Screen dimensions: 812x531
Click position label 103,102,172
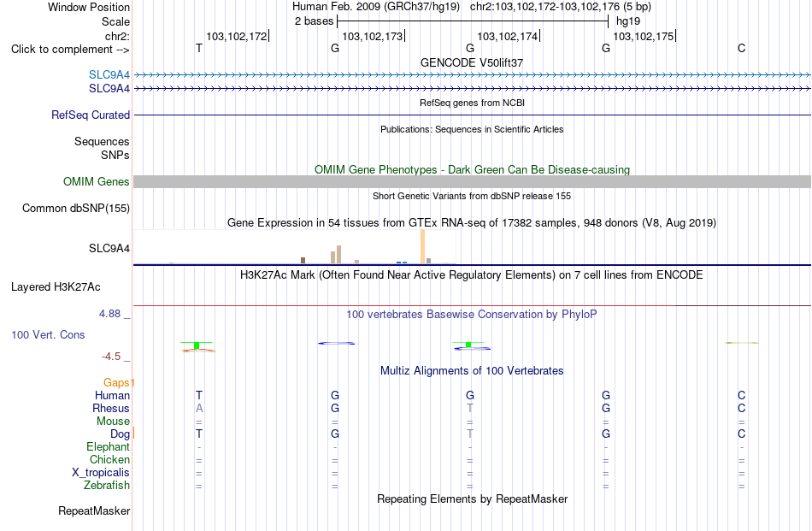coord(237,36)
